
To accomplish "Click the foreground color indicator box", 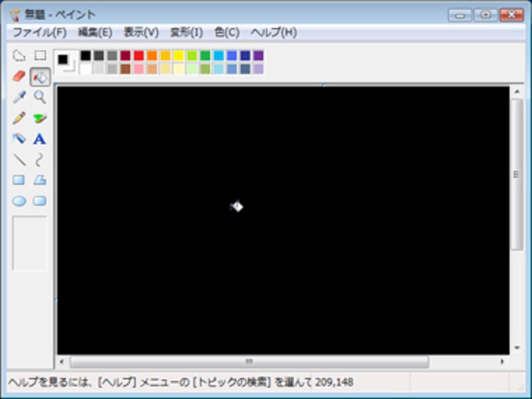I will click(x=63, y=59).
